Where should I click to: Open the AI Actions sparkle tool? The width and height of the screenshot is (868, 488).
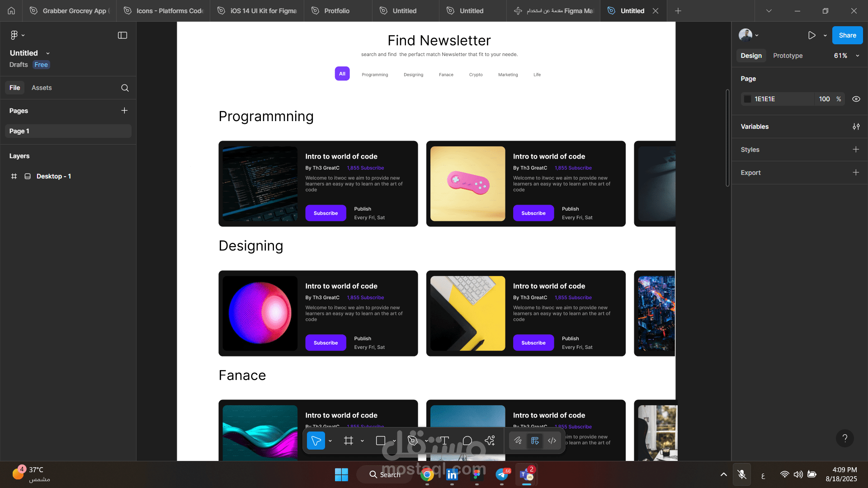pos(490,441)
